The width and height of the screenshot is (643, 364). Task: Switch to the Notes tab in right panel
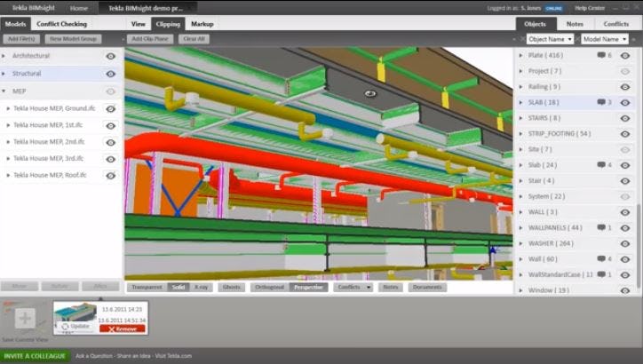coord(575,24)
